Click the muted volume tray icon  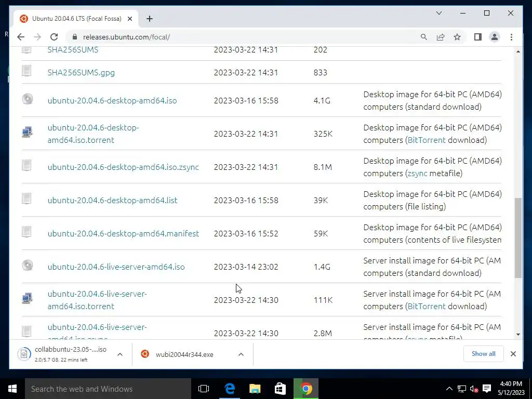474,389
